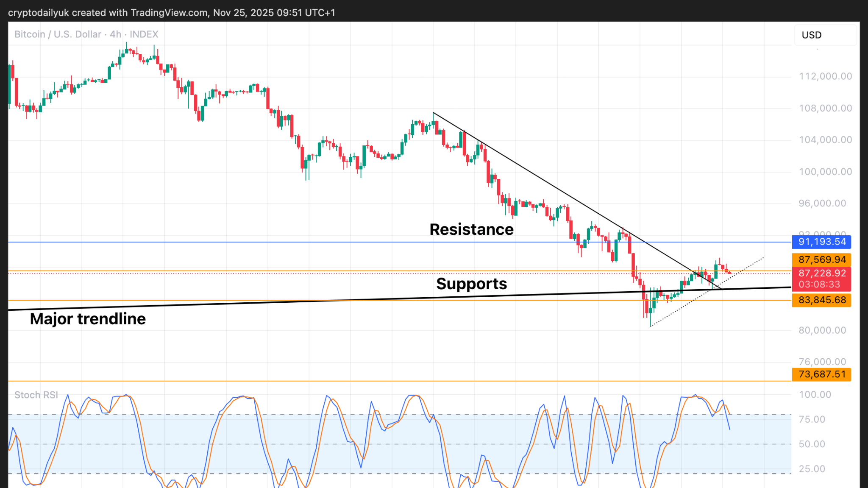Click the 80,000.00 price axis label

click(822, 330)
